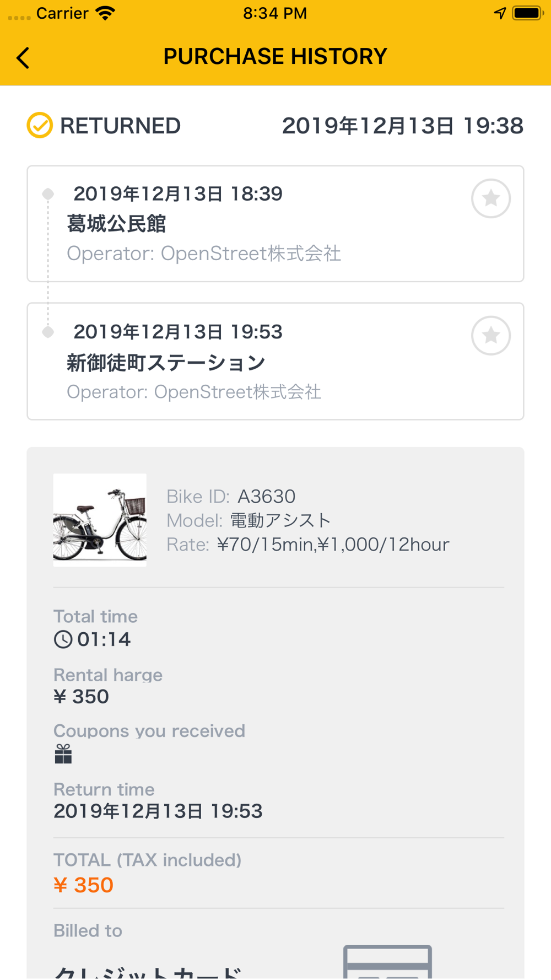Tap the Bike ID A3630 text
551x980 pixels.
(x=231, y=497)
